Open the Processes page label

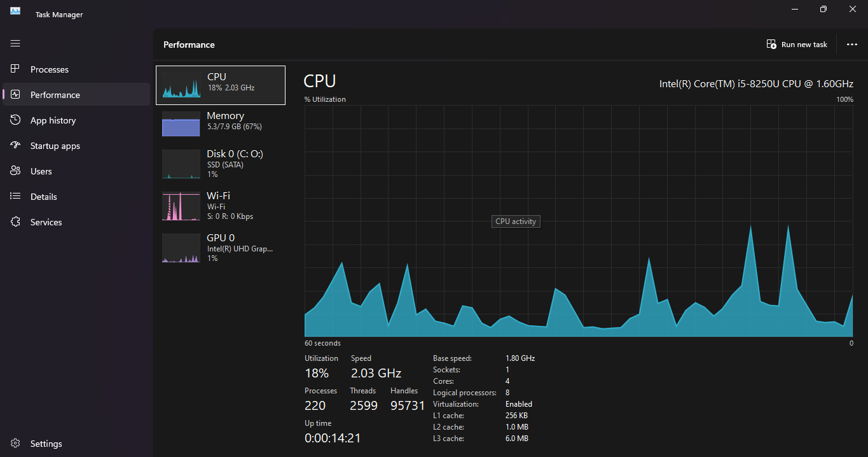click(x=50, y=69)
